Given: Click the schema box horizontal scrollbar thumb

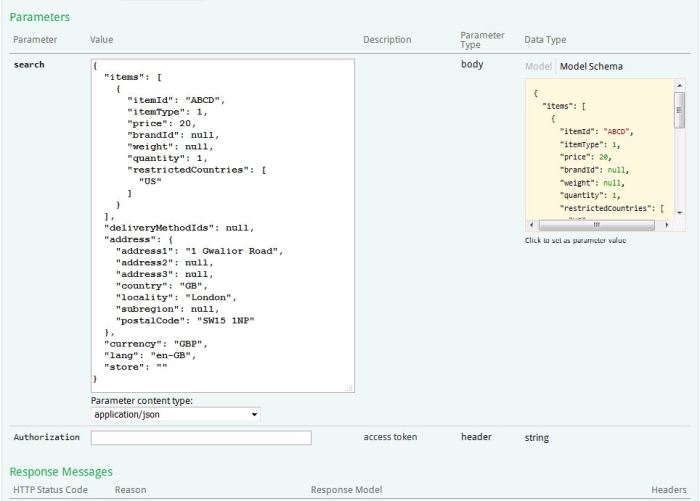Looking at the screenshot, I should [x=597, y=225].
